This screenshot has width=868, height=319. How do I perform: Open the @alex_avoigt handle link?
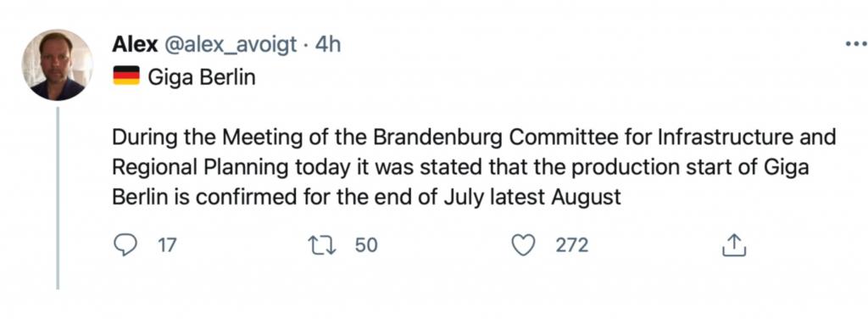230,44
